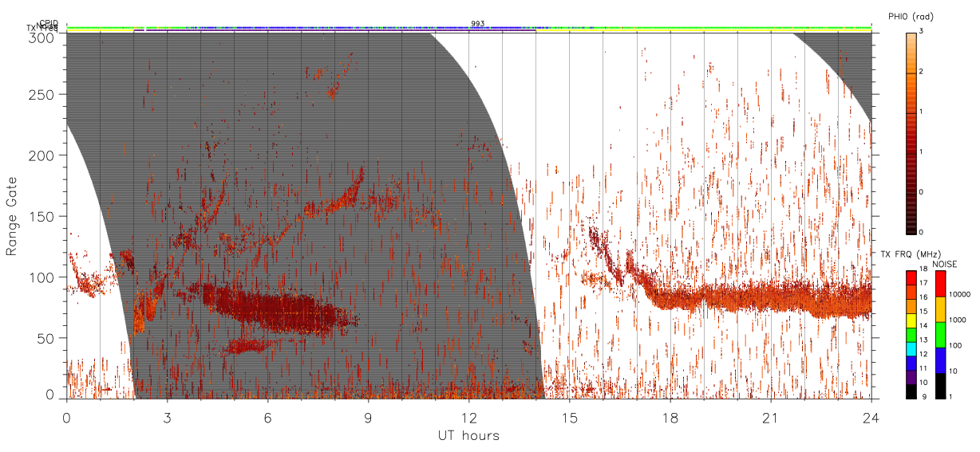Screen dimensions: 980x452
Task: Click the purple segment of TX FRQ bar
Action: [x=911, y=375]
